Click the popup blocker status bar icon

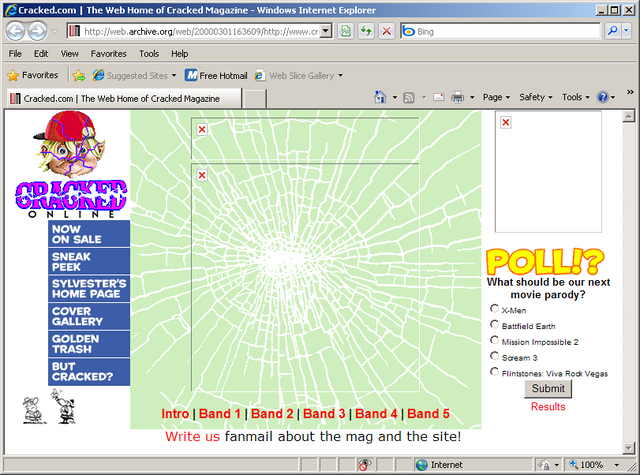click(364, 464)
